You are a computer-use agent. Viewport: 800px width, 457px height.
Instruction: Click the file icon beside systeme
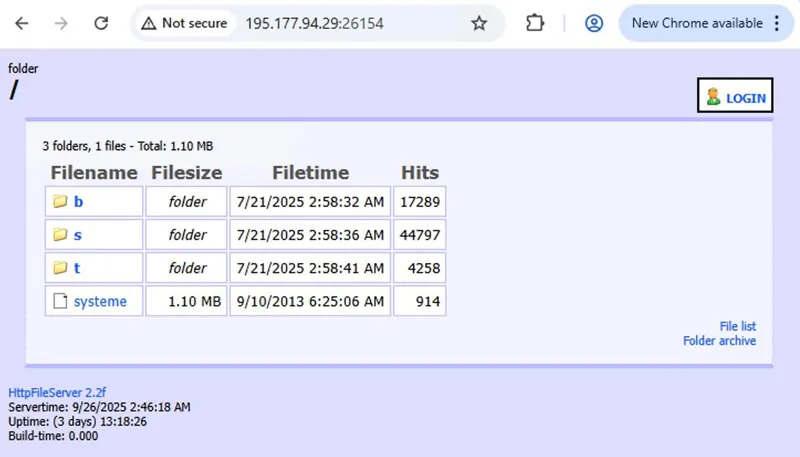(x=60, y=301)
